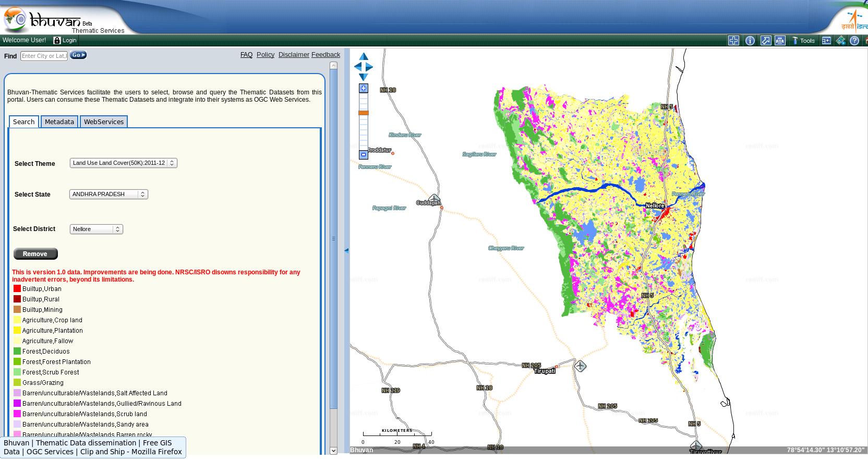
Task: Click the Cuddapah airport icon
Action: pyautogui.click(x=434, y=198)
